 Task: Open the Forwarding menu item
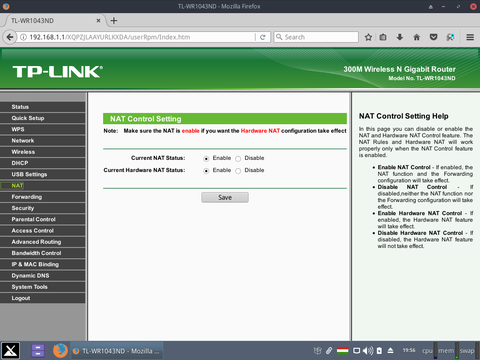tap(43, 197)
